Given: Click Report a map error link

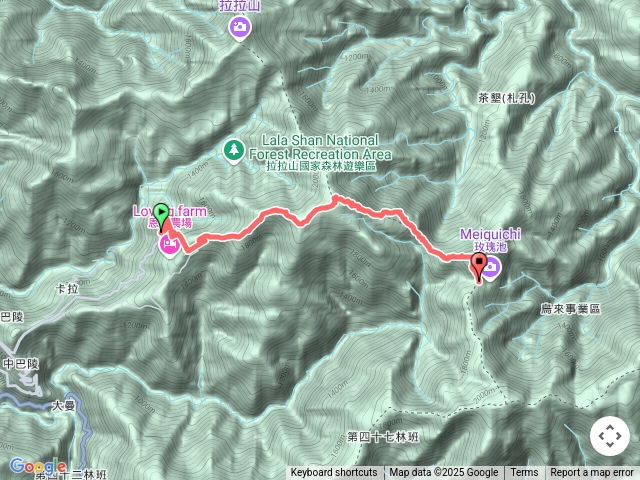Looking at the screenshot, I should click(x=591, y=473).
